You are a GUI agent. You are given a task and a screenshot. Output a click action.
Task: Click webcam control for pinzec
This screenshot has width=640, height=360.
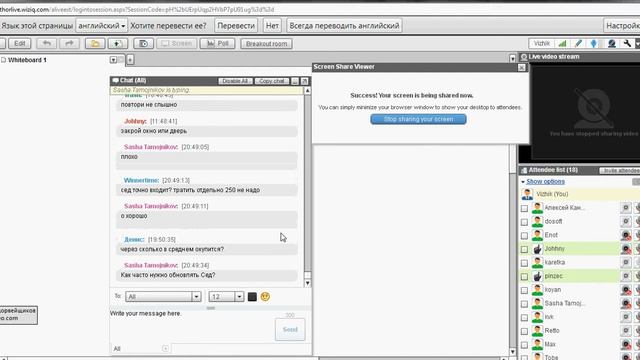[x=625, y=276]
